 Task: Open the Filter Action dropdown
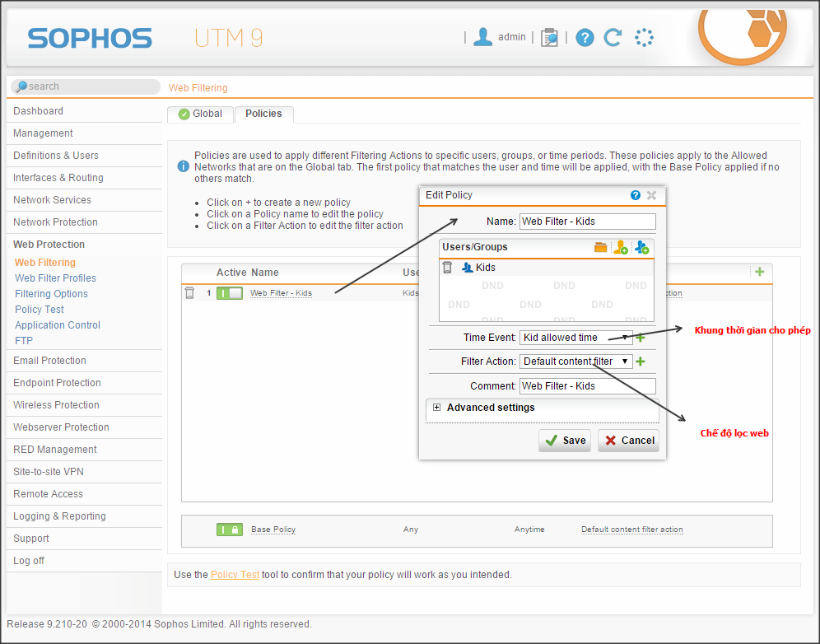click(576, 362)
